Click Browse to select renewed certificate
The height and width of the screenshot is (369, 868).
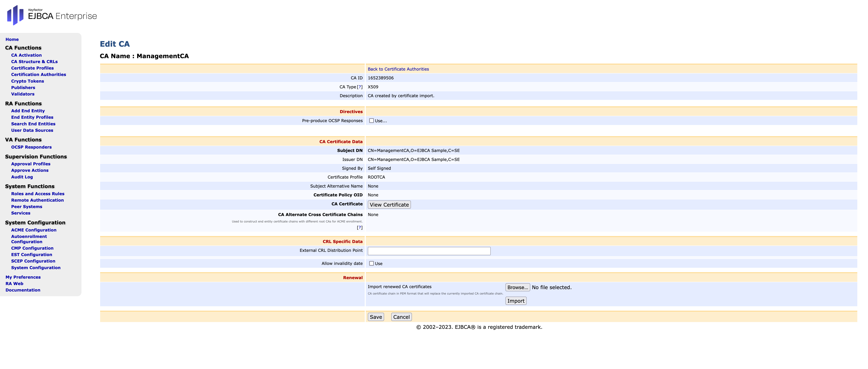pos(517,287)
